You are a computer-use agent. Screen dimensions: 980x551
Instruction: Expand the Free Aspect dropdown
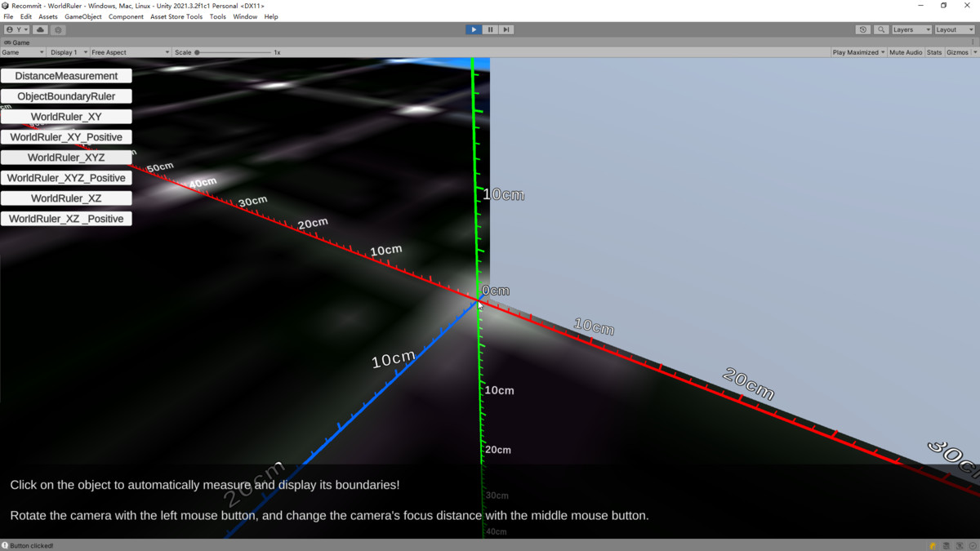[131, 52]
